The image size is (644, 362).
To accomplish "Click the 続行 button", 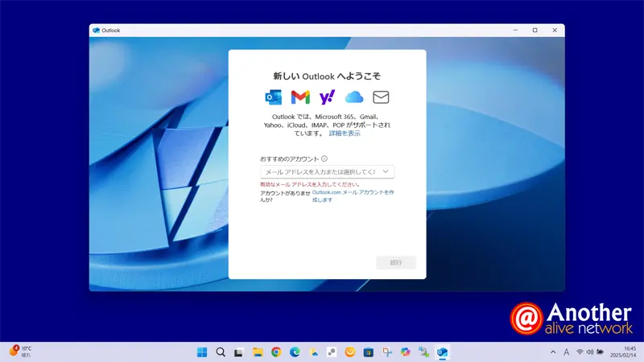I will coord(396,262).
